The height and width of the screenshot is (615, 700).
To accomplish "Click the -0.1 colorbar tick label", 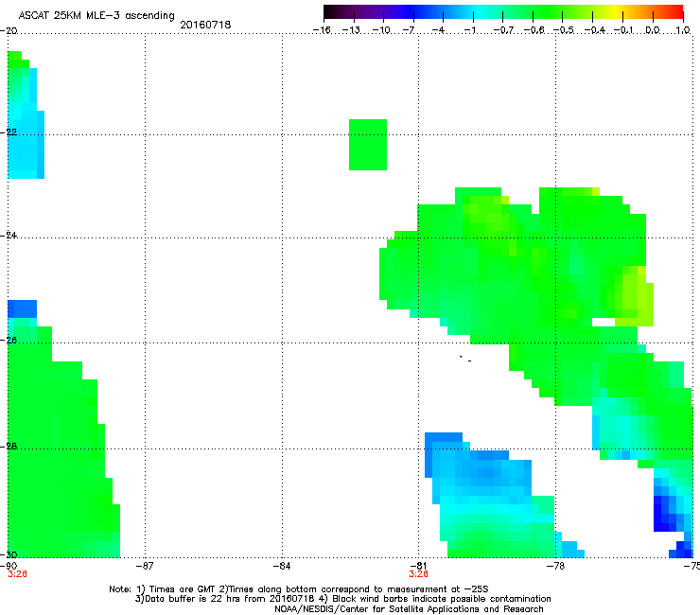I will coord(623,30).
